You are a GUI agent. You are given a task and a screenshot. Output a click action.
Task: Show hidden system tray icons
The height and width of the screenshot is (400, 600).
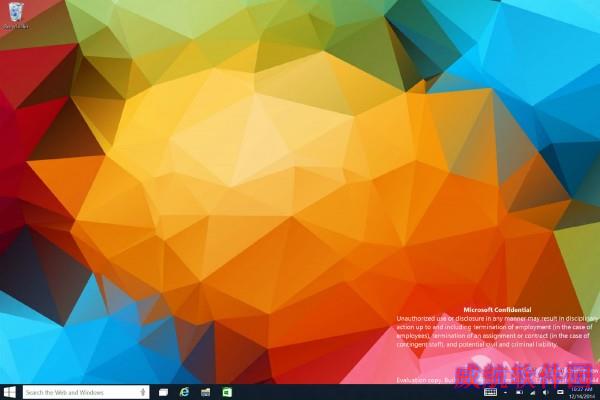pos(505,393)
